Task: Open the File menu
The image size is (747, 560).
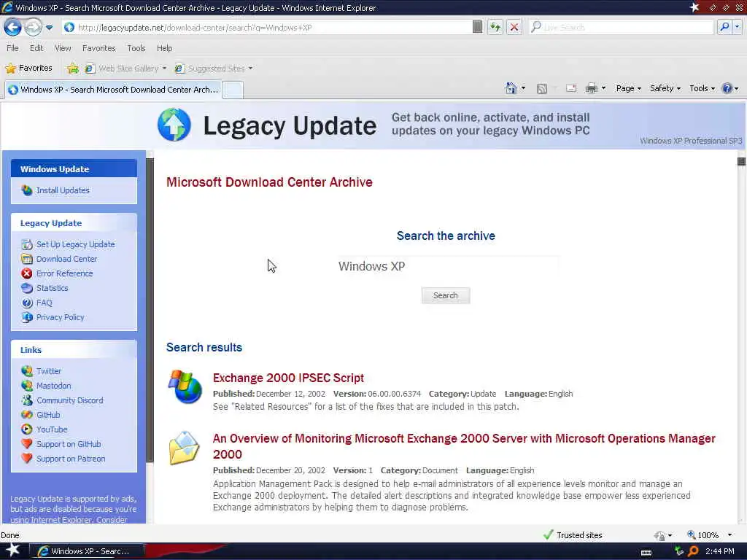Action: (x=12, y=48)
